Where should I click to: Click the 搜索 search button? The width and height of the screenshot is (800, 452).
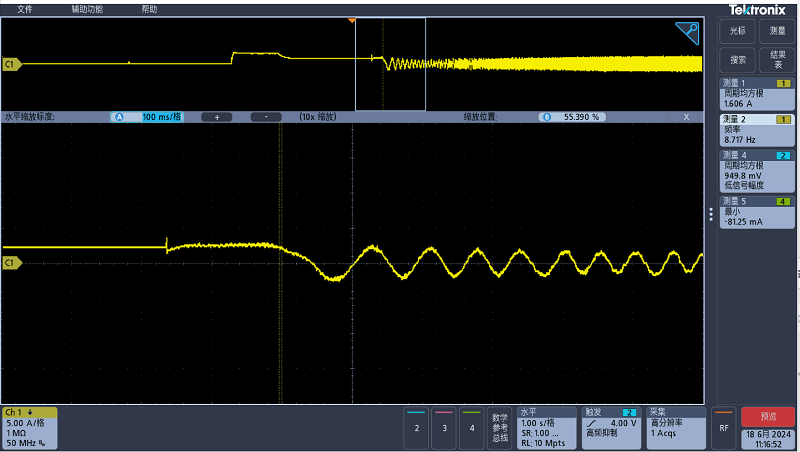738,58
